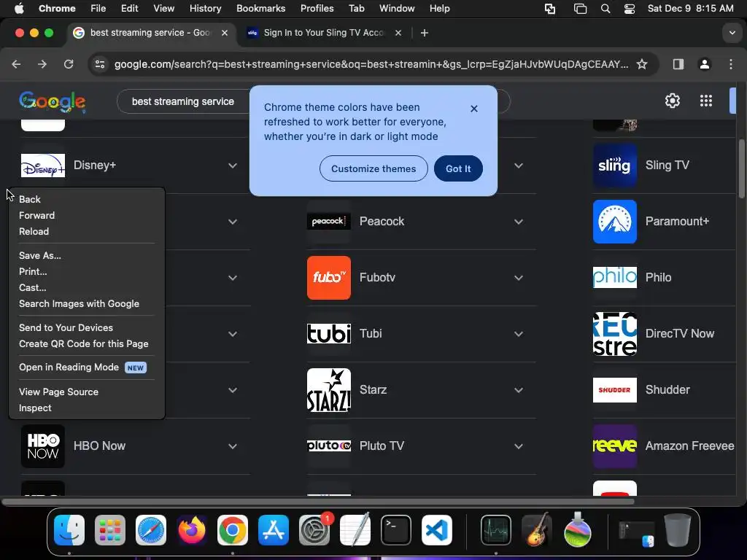Open the Chrome profile avatar

704,64
